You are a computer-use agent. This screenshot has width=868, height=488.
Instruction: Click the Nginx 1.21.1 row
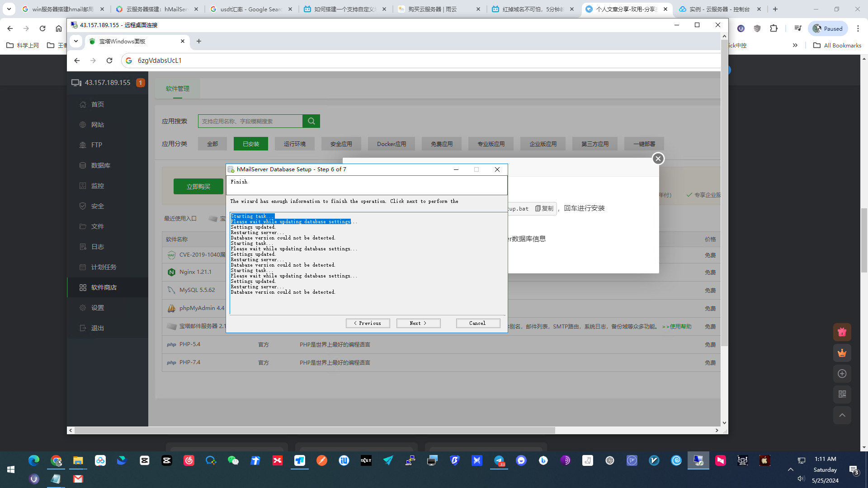click(195, 272)
